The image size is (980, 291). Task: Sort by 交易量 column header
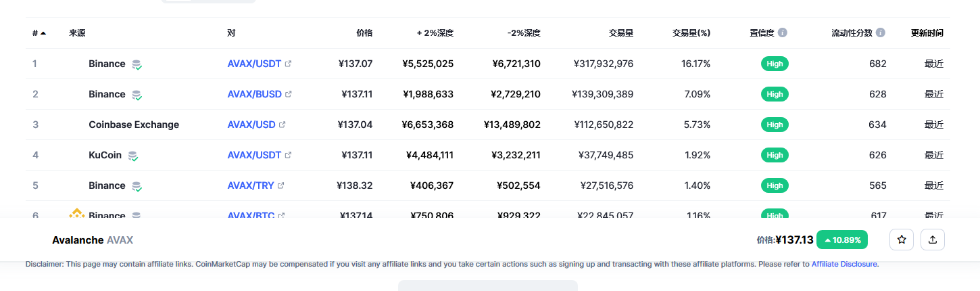tap(620, 32)
